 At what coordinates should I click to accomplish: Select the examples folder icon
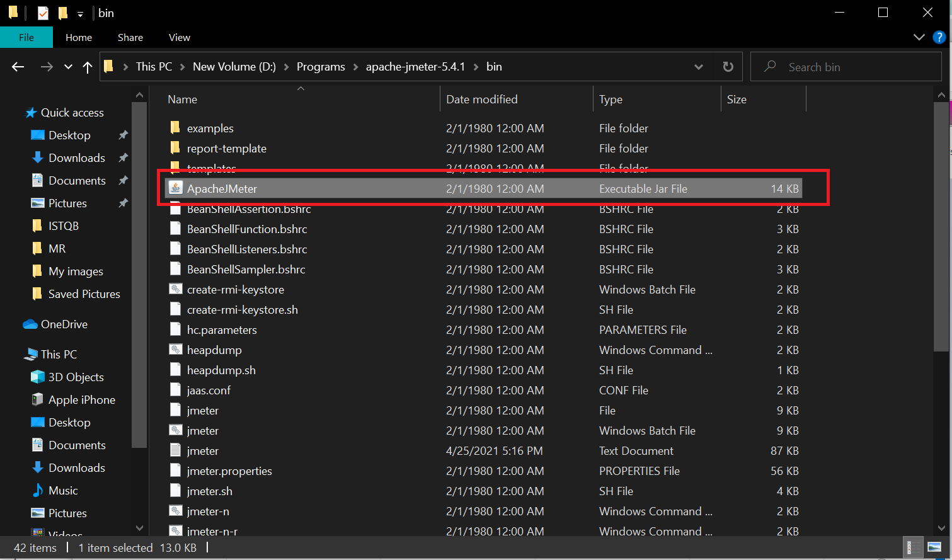click(176, 128)
